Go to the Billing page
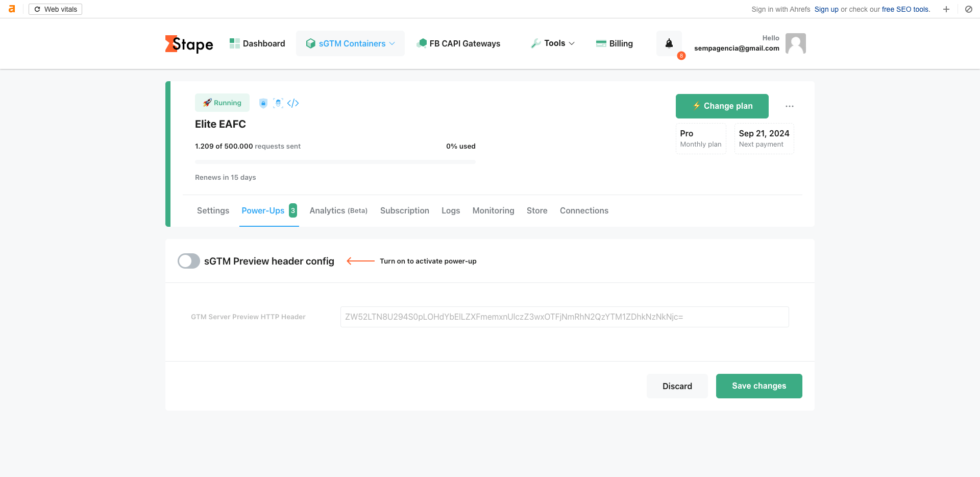 coord(615,43)
